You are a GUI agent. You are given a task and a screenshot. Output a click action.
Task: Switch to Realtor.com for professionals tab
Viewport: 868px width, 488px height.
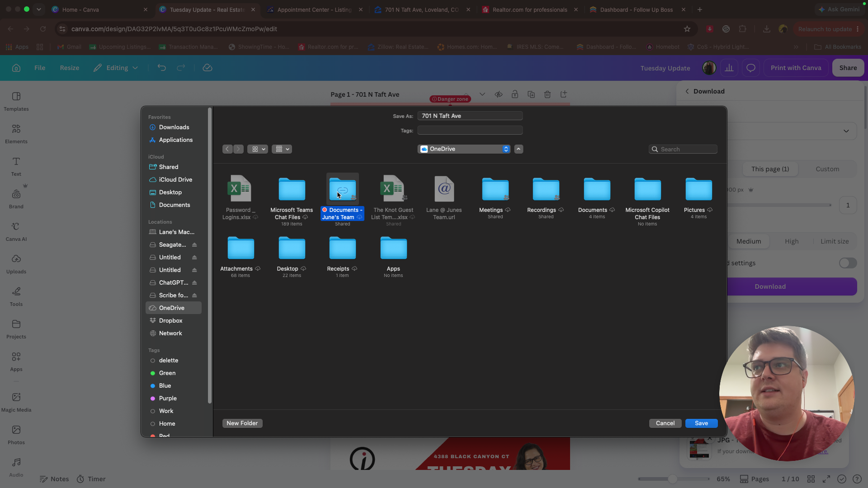(x=530, y=9)
